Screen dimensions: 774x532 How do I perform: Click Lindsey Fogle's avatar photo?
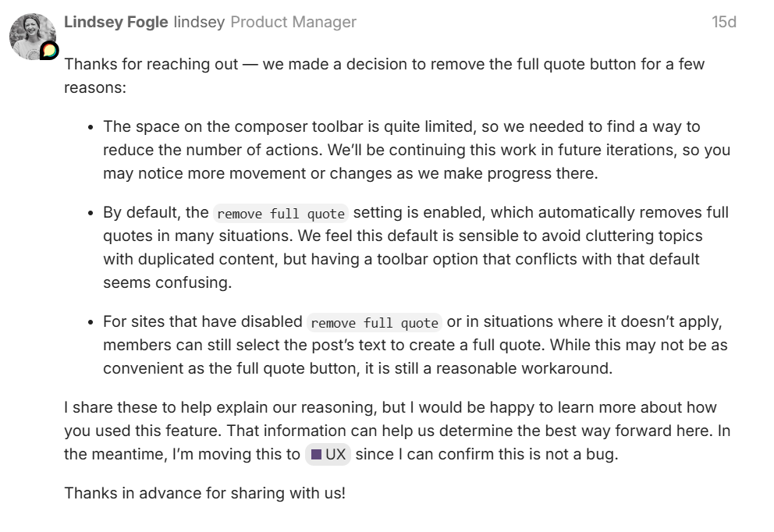click(x=30, y=34)
